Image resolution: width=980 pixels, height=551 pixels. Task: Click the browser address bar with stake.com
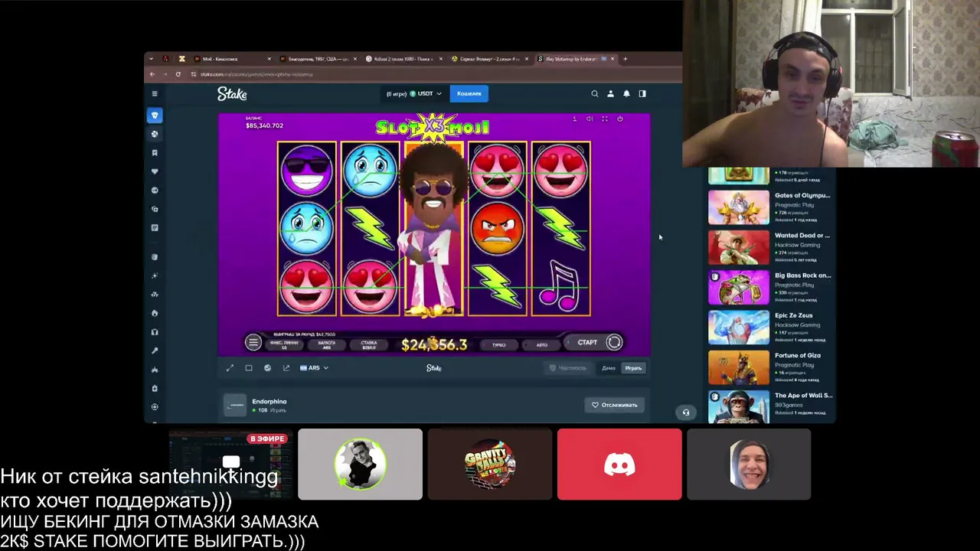256,74
